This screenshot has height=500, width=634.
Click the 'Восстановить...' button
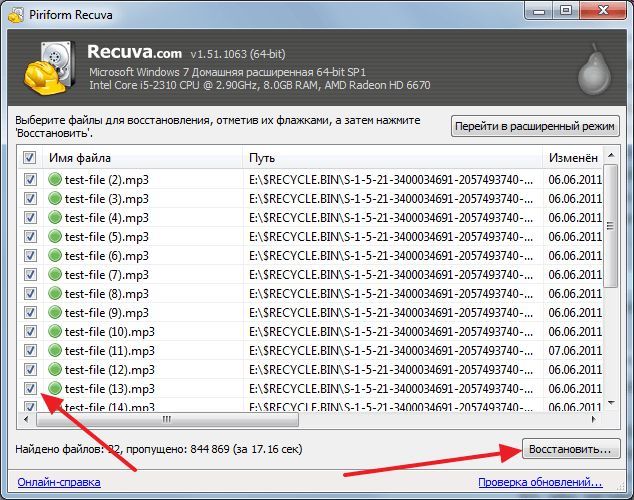571,449
